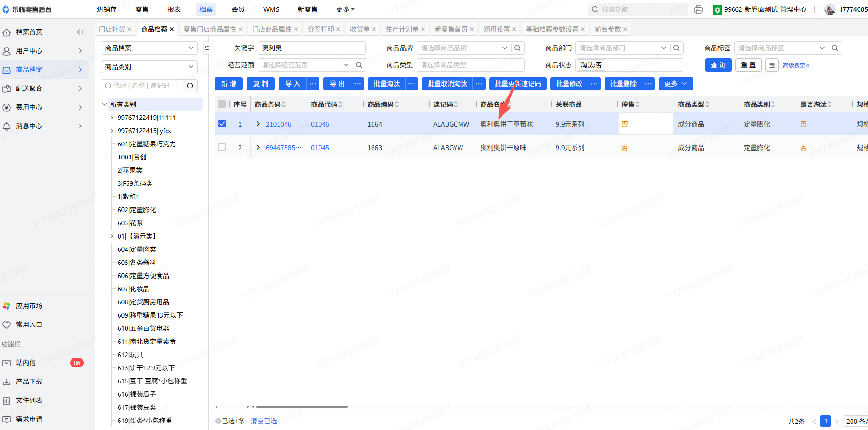Open the 商品类别 dropdown
Image resolution: width=868 pixels, height=430 pixels.
click(149, 67)
